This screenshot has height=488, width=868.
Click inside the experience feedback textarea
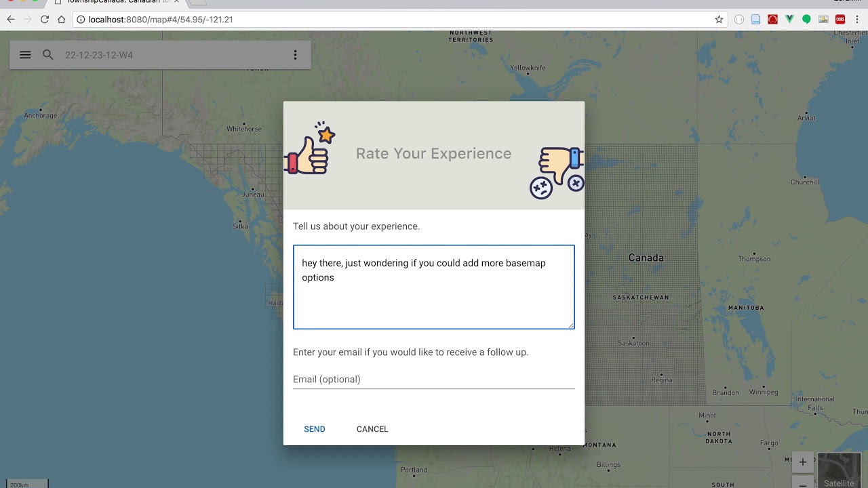[x=434, y=287]
